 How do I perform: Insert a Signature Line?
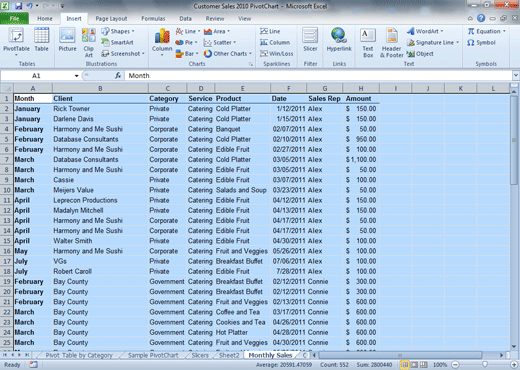433,42
